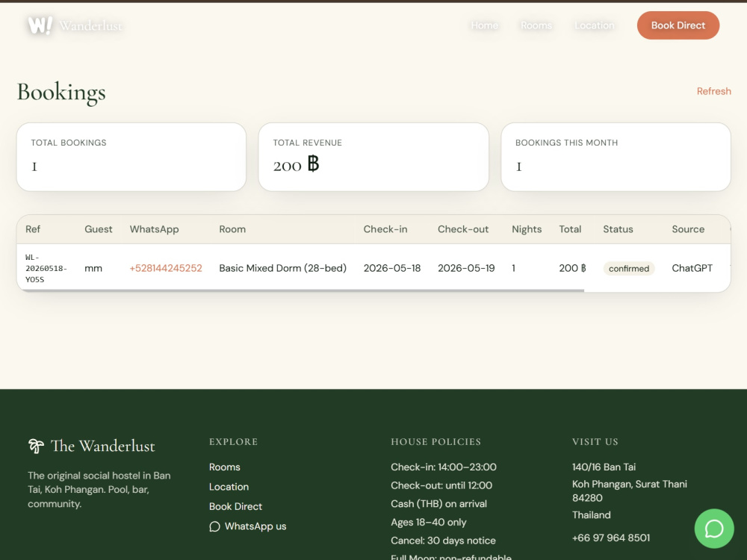Click the Check-out column header
Image resolution: width=747 pixels, height=560 pixels.
(x=463, y=229)
